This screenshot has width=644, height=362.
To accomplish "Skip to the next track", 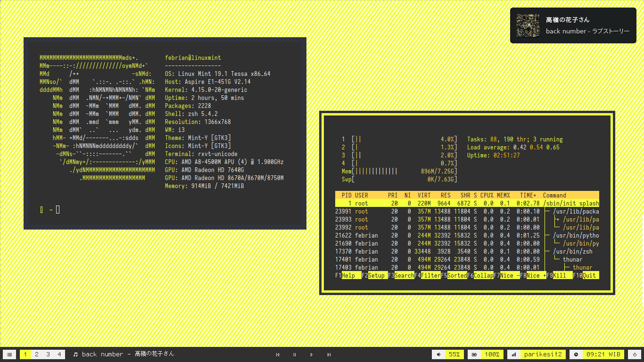I will click(x=329, y=354).
